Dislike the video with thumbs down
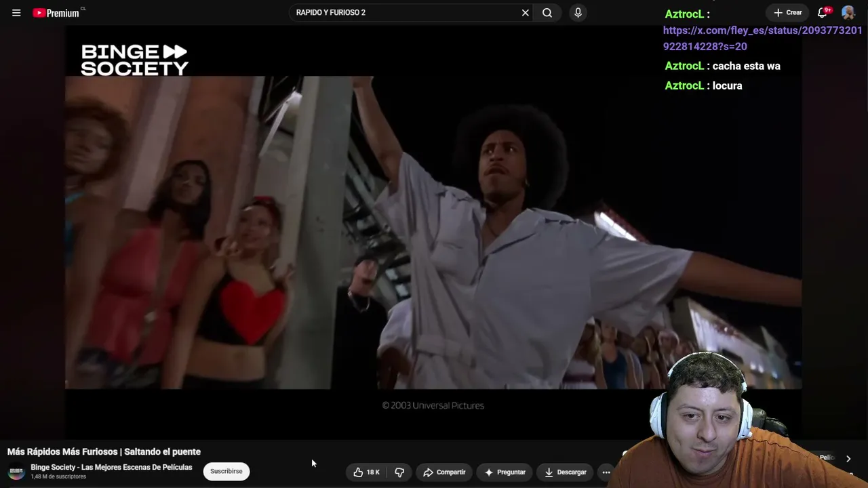 [399, 472]
